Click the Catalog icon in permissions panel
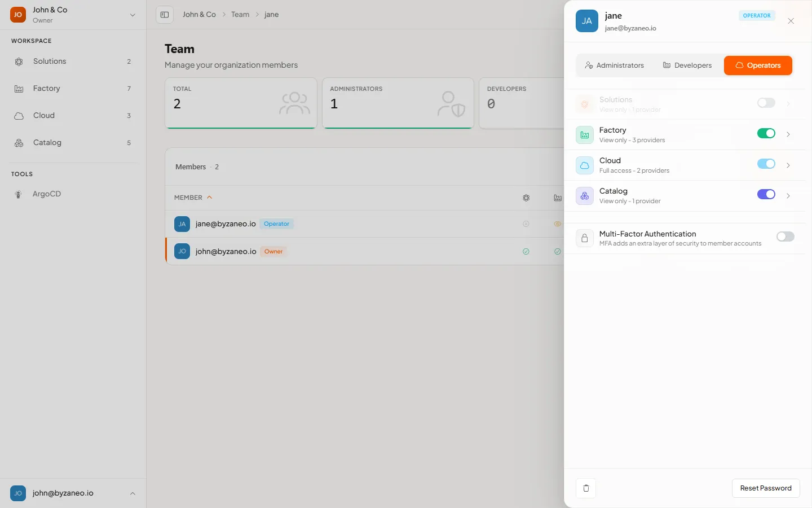This screenshot has height=508, width=812. pos(585,196)
